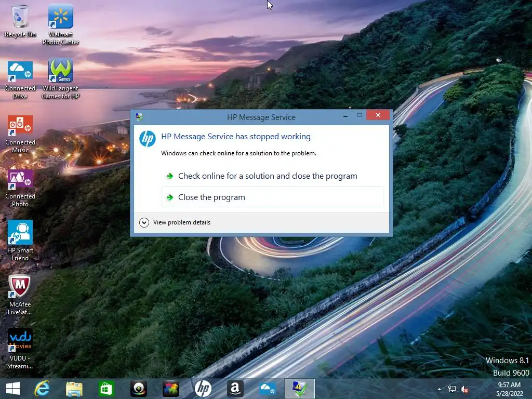Image resolution: width=532 pixels, height=399 pixels.
Task: Select the Connected Drive desktop icon
Action: (20, 79)
